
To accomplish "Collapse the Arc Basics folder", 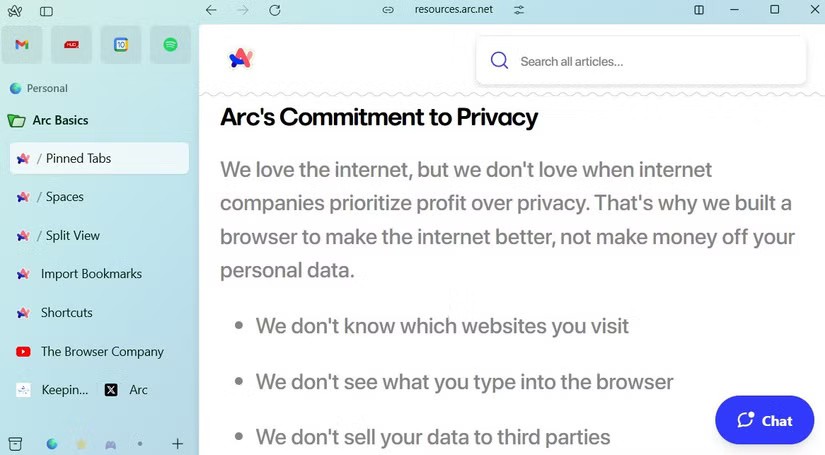I will point(17,121).
